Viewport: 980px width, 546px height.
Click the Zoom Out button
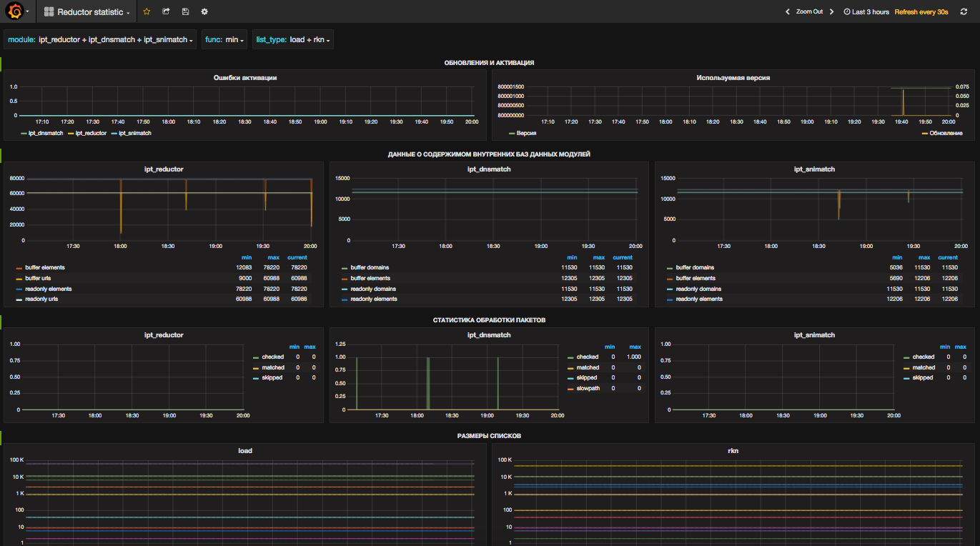[809, 12]
